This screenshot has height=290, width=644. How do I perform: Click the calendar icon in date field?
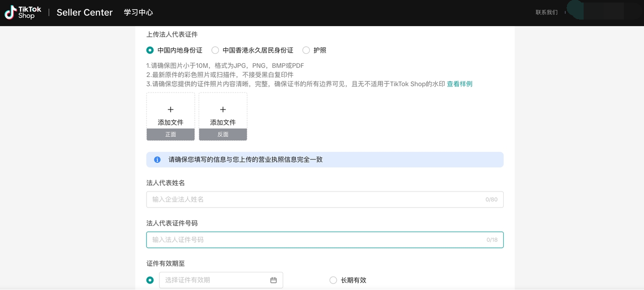[274, 280]
